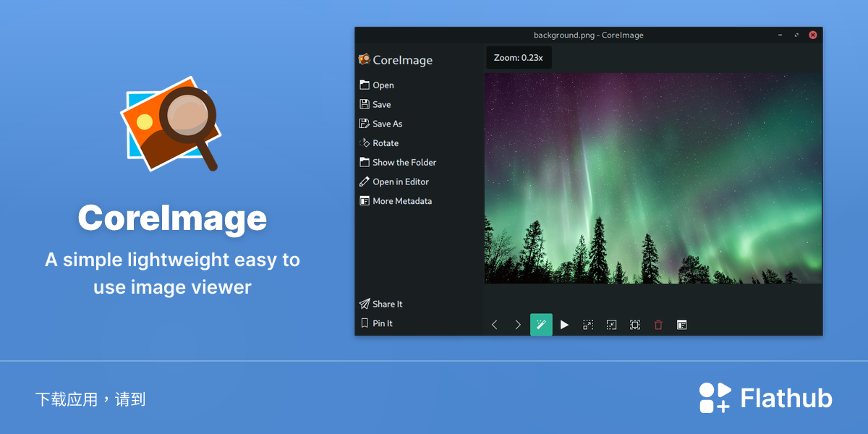Click the CoreImage text in sidebar header
The width and height of the screenshot is (868, 434).
click(403, 60)
